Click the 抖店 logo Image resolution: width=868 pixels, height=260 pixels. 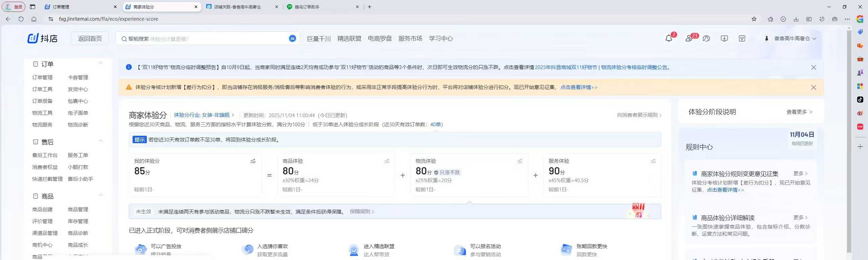(x=42, y=39)
